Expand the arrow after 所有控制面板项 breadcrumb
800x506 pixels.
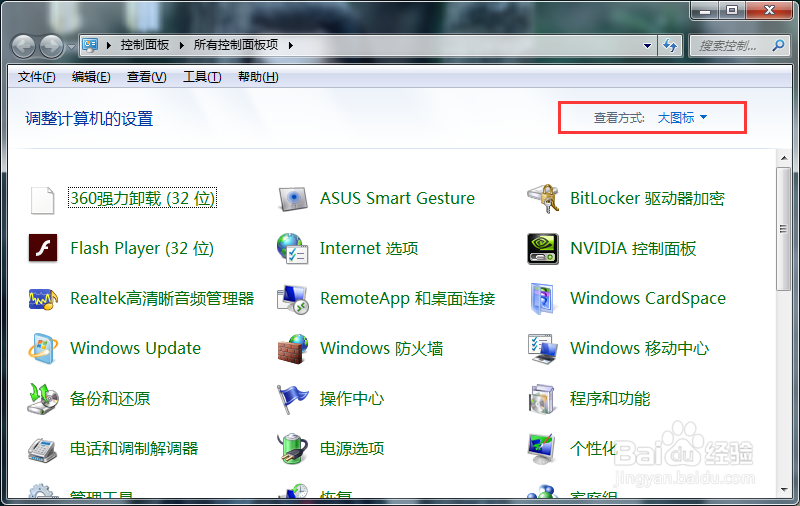[290, 45]
